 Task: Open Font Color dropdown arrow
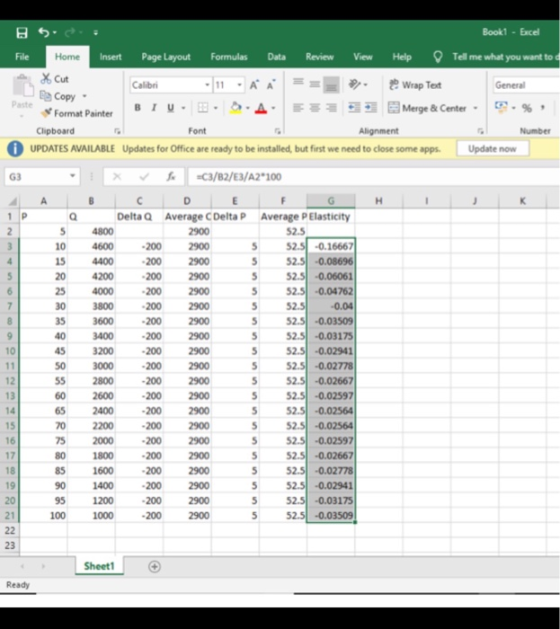(x=273, y=108)
